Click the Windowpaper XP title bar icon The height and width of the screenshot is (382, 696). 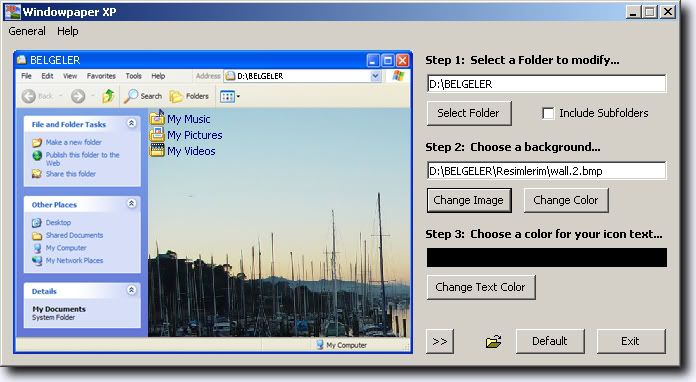12,12
